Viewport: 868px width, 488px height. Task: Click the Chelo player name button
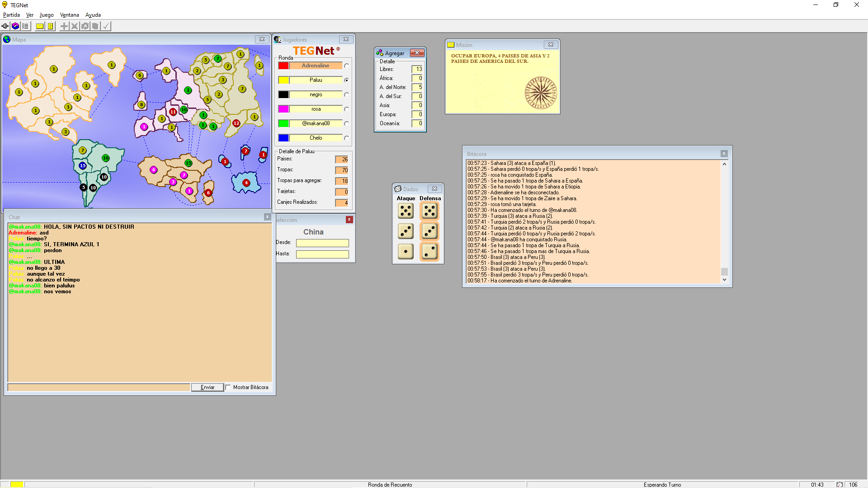point(316,138)
